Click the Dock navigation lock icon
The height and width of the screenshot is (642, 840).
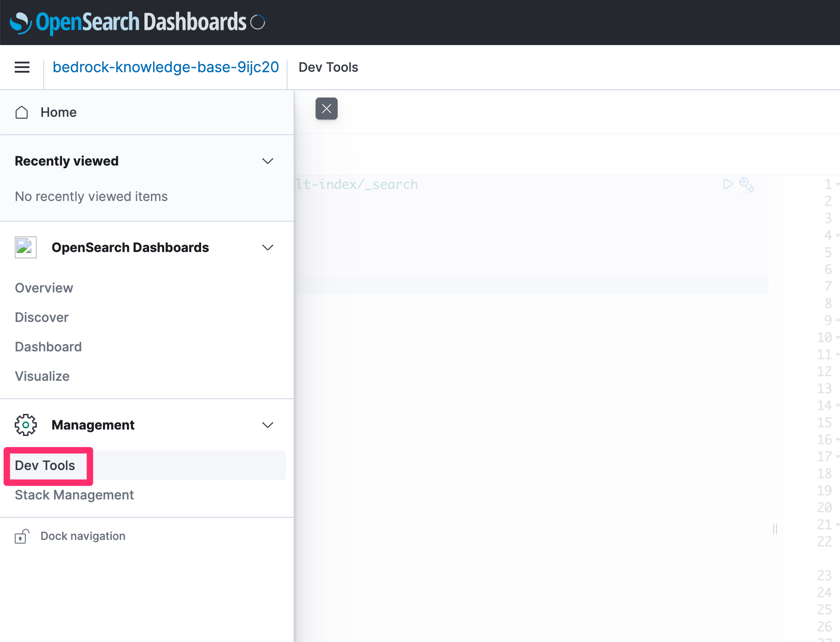(22, 536)
